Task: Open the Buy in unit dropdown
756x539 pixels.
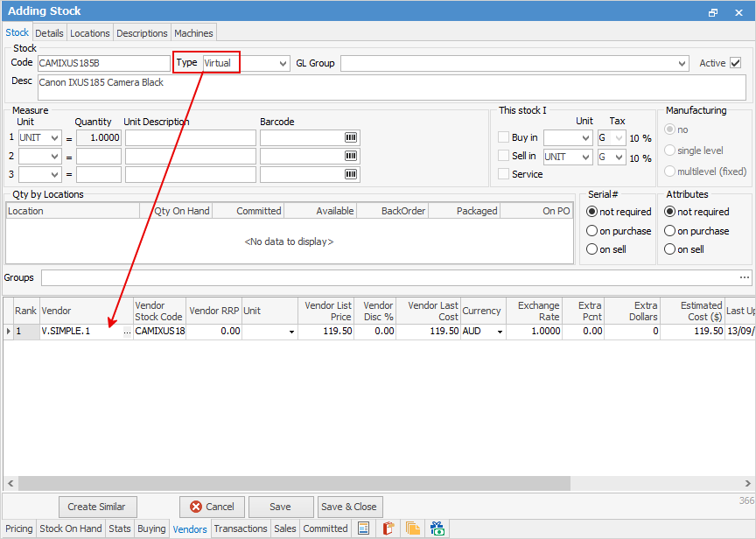Action: pyautogui.click(x=585, y=138)
